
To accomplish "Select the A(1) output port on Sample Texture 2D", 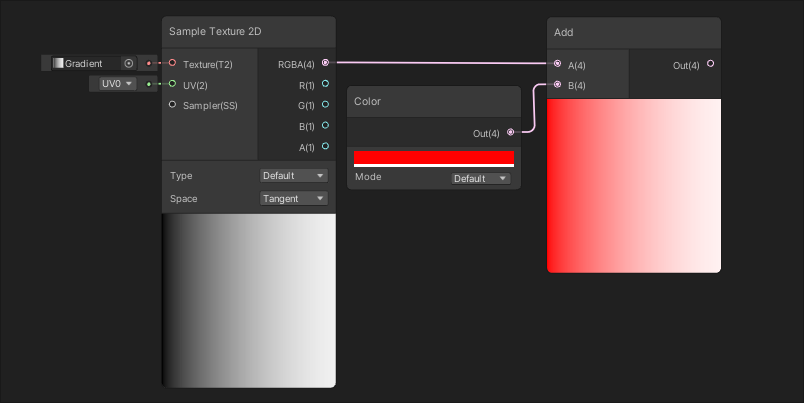I will click(325, 146).
